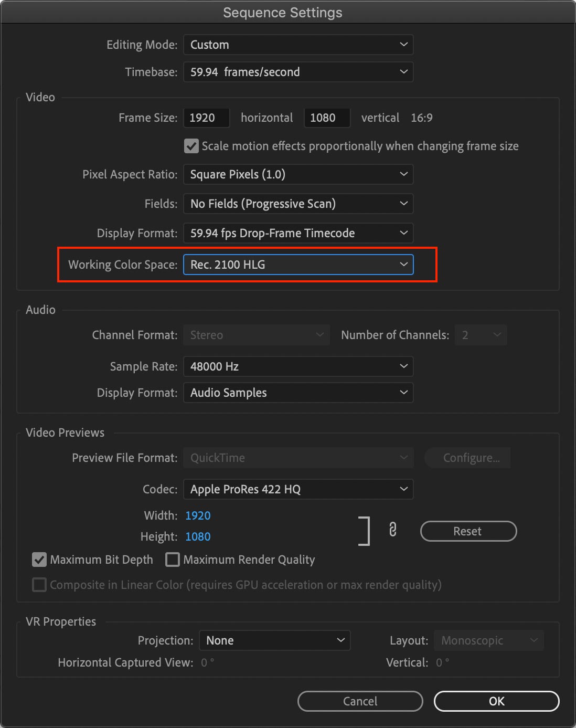Click the chain link icon for preview dimensions

click(x=392, y=530)
